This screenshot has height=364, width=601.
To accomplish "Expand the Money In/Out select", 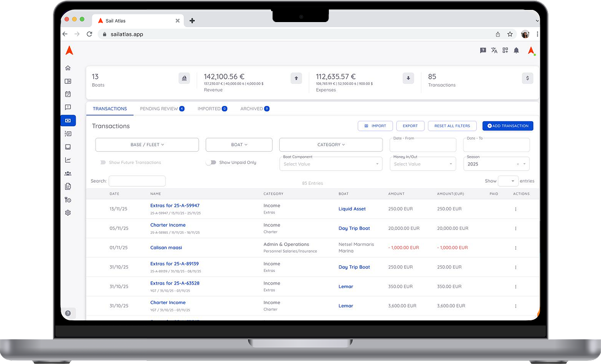I will (423, 164).
